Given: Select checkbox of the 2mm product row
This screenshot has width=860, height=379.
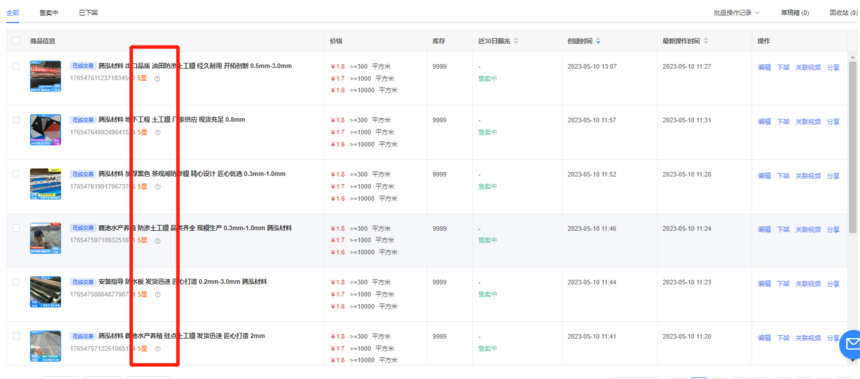Looking at the screenshot, I should (16, 336).
